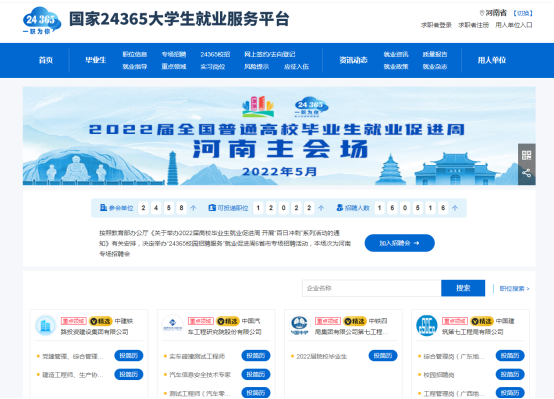Open 应征入伍 nav link

click(296, 66)
